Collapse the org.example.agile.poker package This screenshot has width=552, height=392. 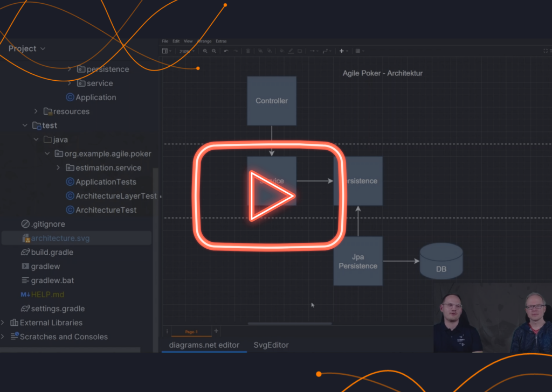[x=47, y=153]
